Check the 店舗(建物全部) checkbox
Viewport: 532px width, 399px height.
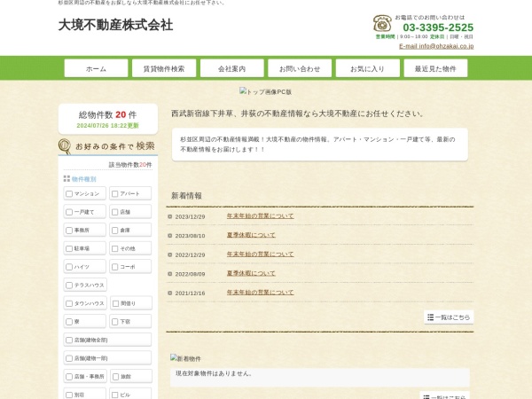pos(69,340)
